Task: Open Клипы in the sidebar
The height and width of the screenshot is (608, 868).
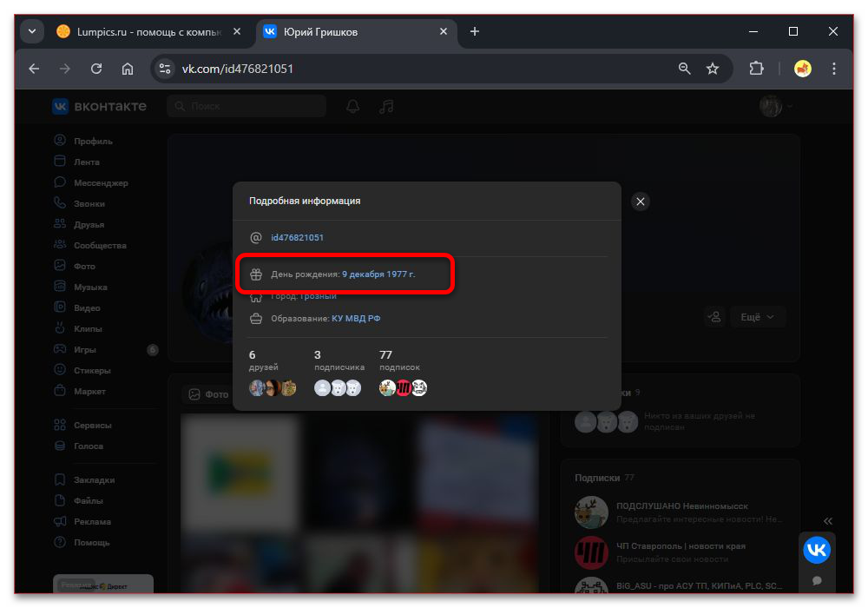Action: [x=87, y=329]
